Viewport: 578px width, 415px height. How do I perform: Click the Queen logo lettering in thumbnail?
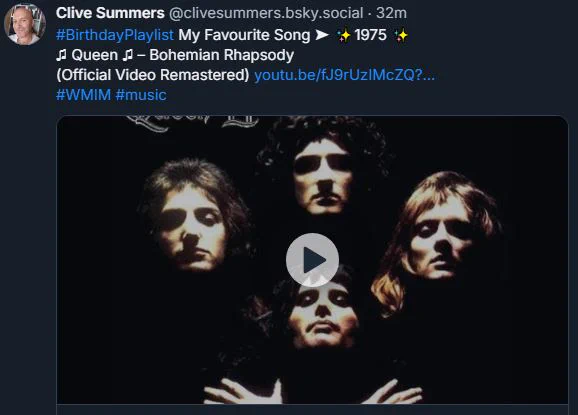(192, 122)
